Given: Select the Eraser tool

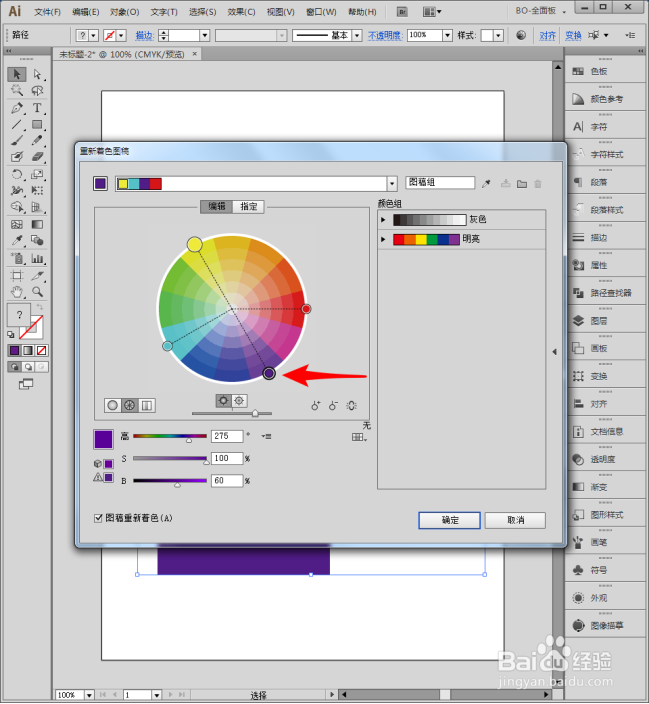Looking at the screenshot, I should (37, 157).
